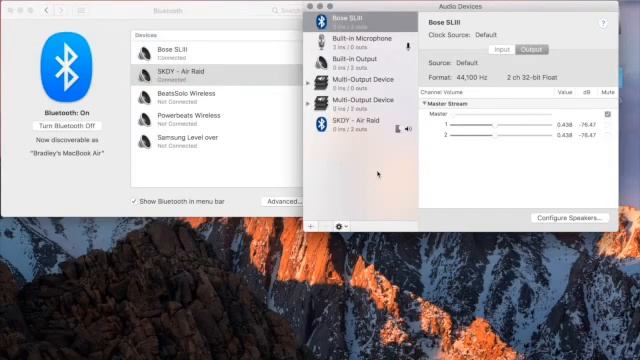Select Bose SLIII in Audio Devices list

click(360, 22)
